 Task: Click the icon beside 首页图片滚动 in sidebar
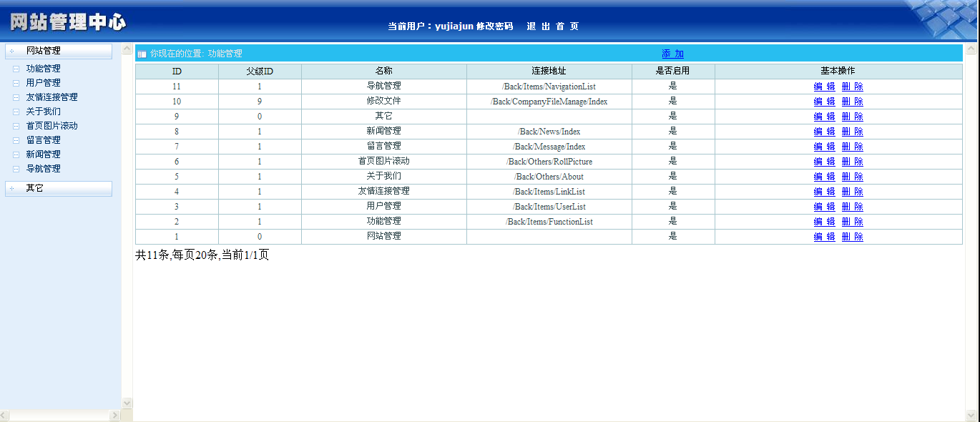tap(16, 126)
